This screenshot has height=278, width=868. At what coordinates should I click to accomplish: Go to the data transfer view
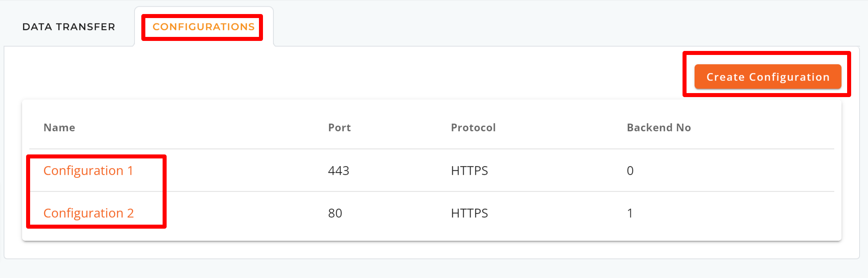(x=69, y=27)
